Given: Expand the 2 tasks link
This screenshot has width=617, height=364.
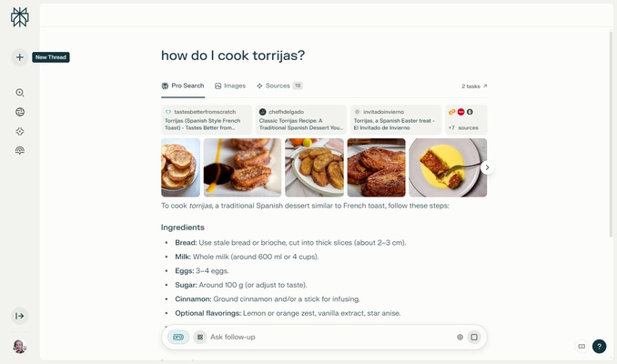Looking at the screenshot, I should click(474, 86).
